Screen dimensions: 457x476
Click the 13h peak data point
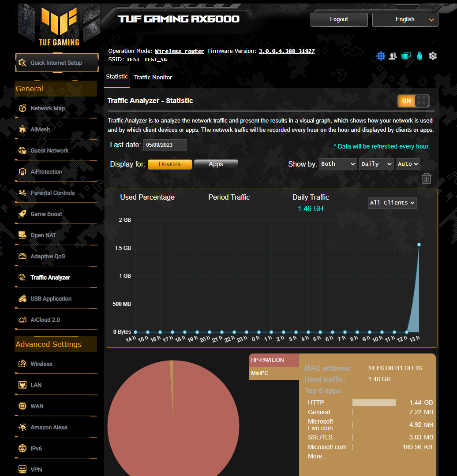coord(419,245)
